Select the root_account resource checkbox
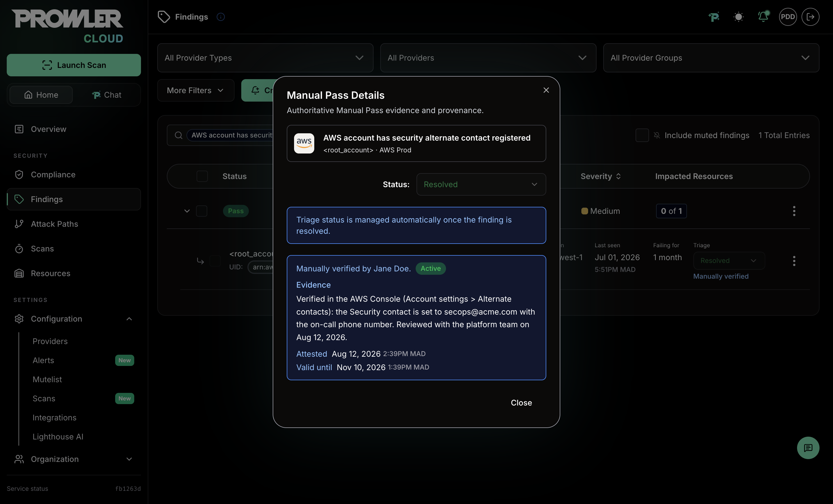 pos(215,261)
